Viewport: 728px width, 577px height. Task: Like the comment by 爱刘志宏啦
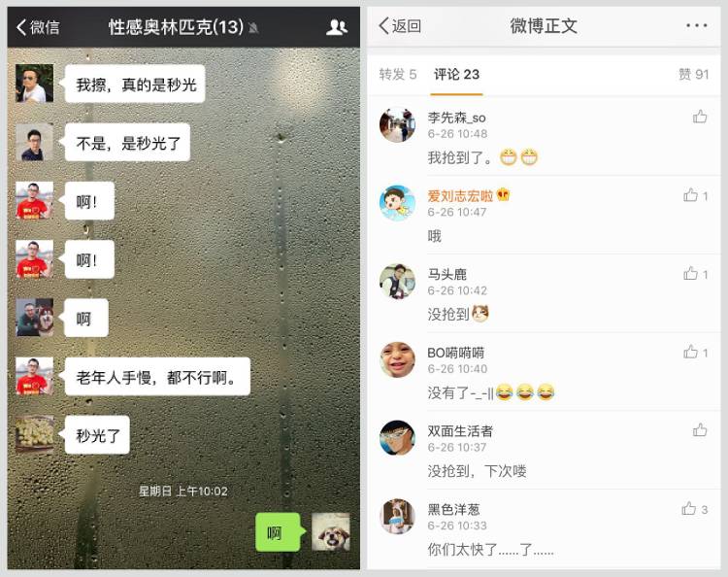coord(695,195)
